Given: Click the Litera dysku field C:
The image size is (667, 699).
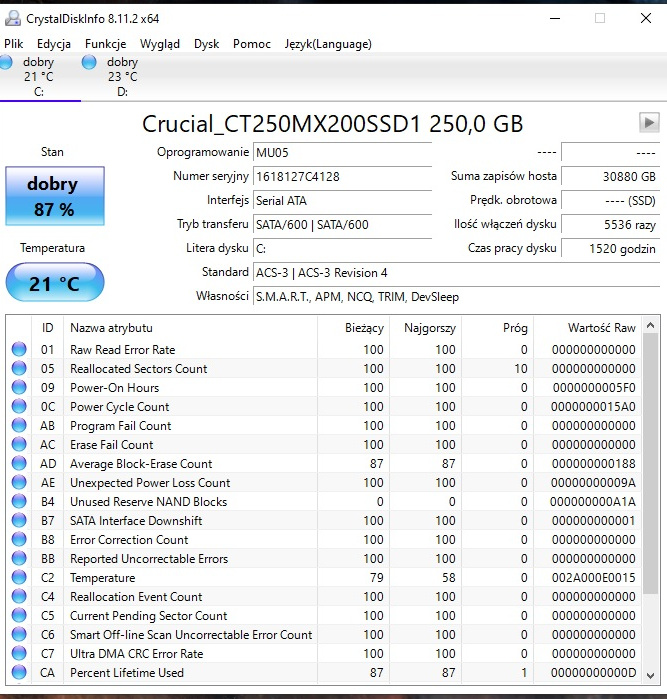Looking at the screenshot, I should pyautogui.click(x=342, y=248).
